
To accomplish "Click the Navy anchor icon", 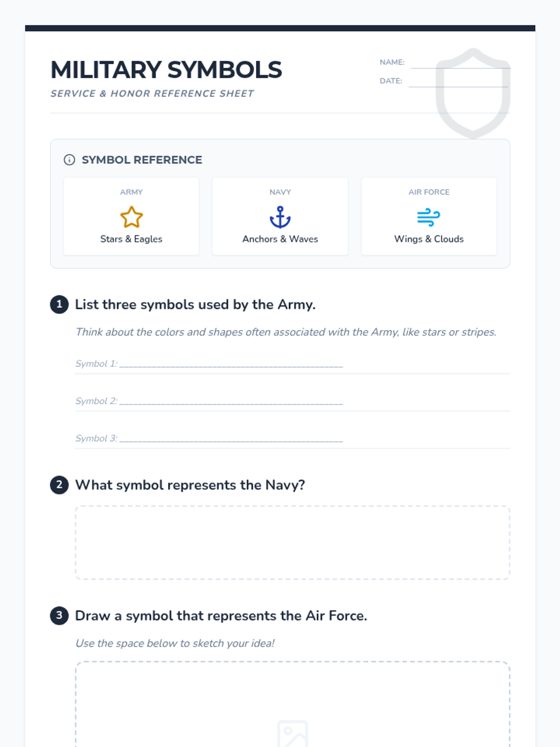I will tap(280, 217).
